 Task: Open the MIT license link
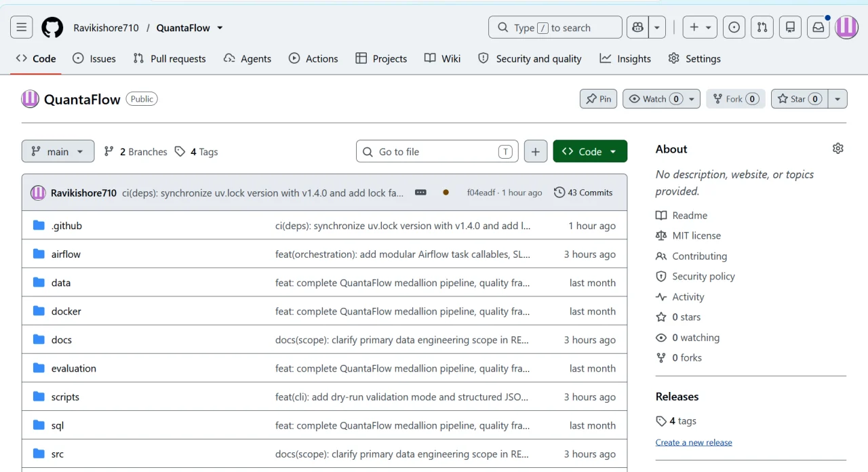[x=688, y=236]
